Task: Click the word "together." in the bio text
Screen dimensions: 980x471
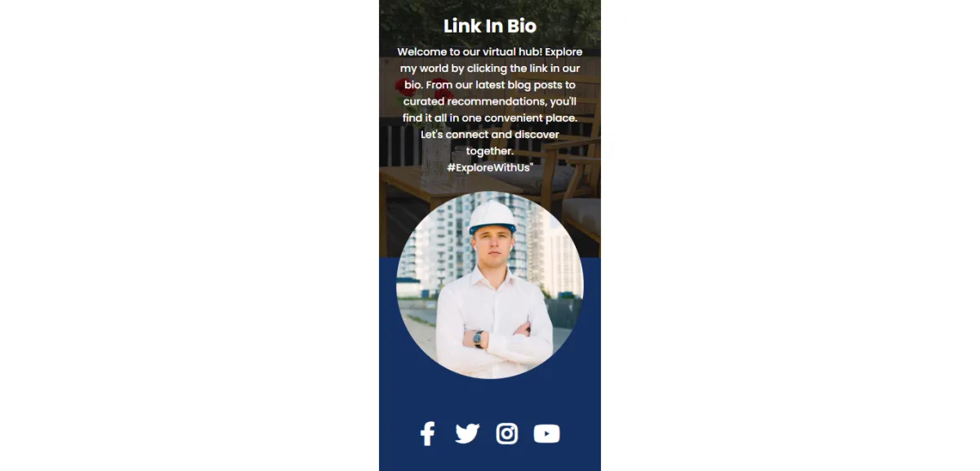Action: point(490,151)
